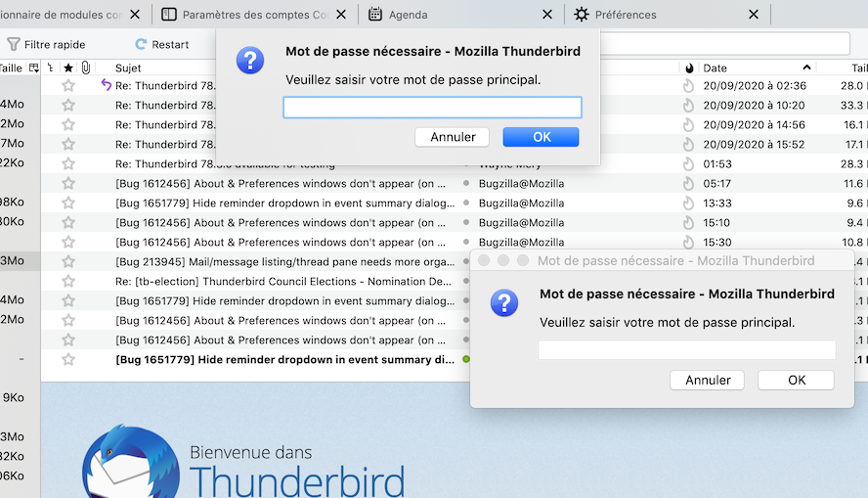Mark the 20/09/2020 à 02:36 message as junk
This screenshot has width=868, height=498.
688,85
